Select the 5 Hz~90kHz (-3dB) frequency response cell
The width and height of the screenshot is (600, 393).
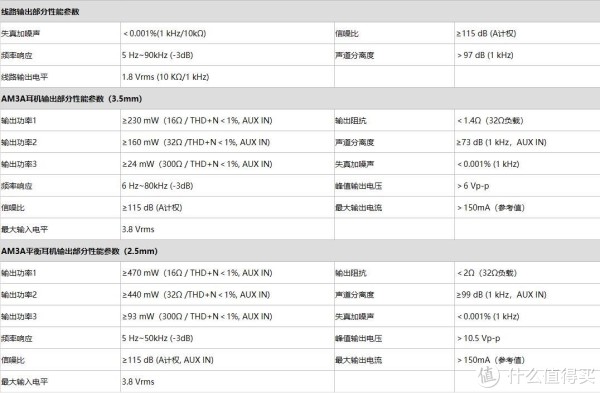point(157,55)
